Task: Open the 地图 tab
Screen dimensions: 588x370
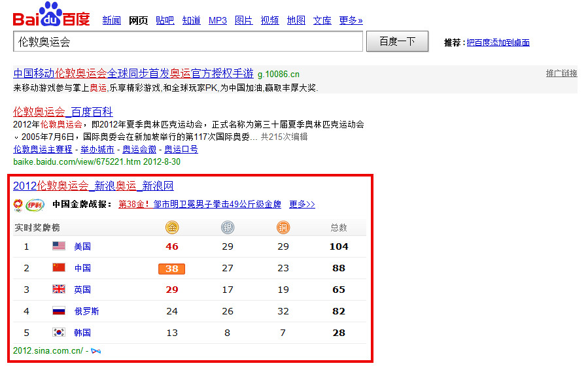Action: [x=296, y=20]
